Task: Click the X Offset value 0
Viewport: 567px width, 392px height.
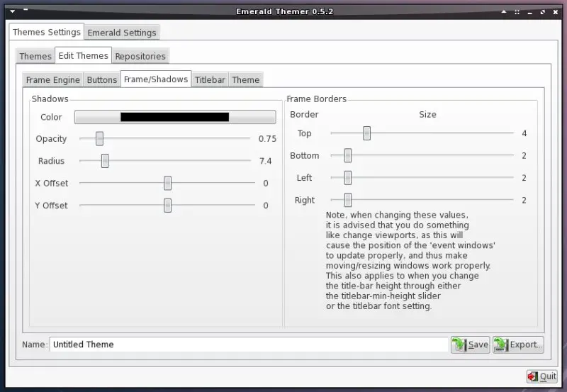Action: (266, 184)
